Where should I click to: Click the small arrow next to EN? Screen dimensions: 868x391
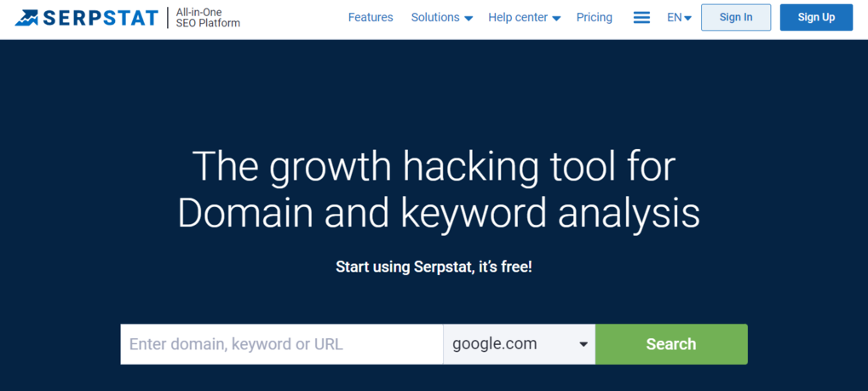[688, 19]
